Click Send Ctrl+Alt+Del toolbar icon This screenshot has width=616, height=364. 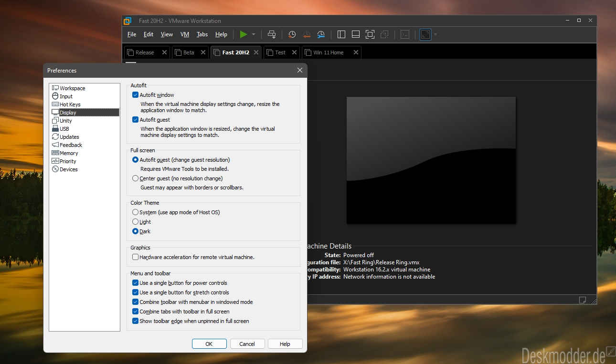[272, 34]
